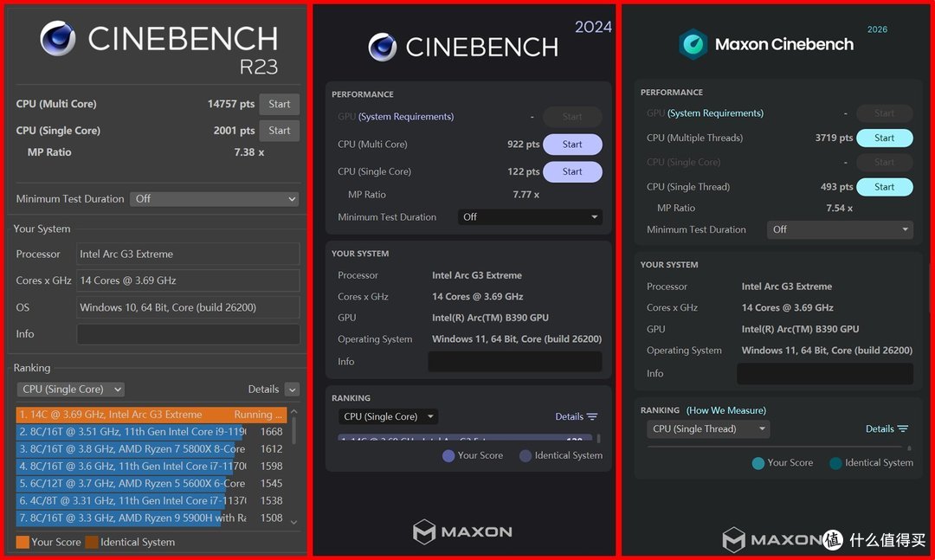The width and height of the screenshot is (935, 560).
Task: Start the R23 CPU Multi Core test
Action: click(x=279, y=104)
